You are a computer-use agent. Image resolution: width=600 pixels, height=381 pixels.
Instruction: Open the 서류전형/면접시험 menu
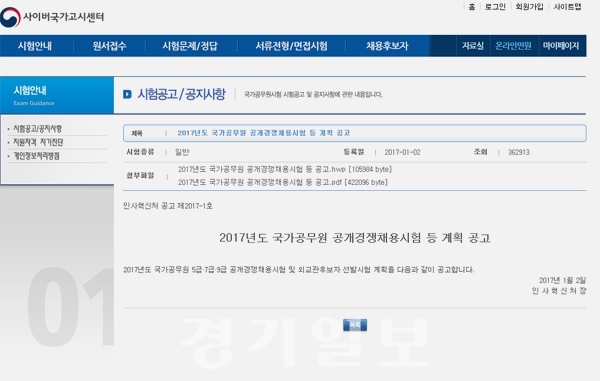click(292, 46)
